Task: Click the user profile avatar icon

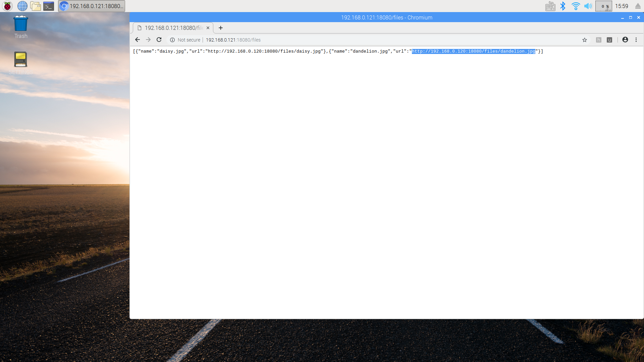Action: (x=625, y=40)
